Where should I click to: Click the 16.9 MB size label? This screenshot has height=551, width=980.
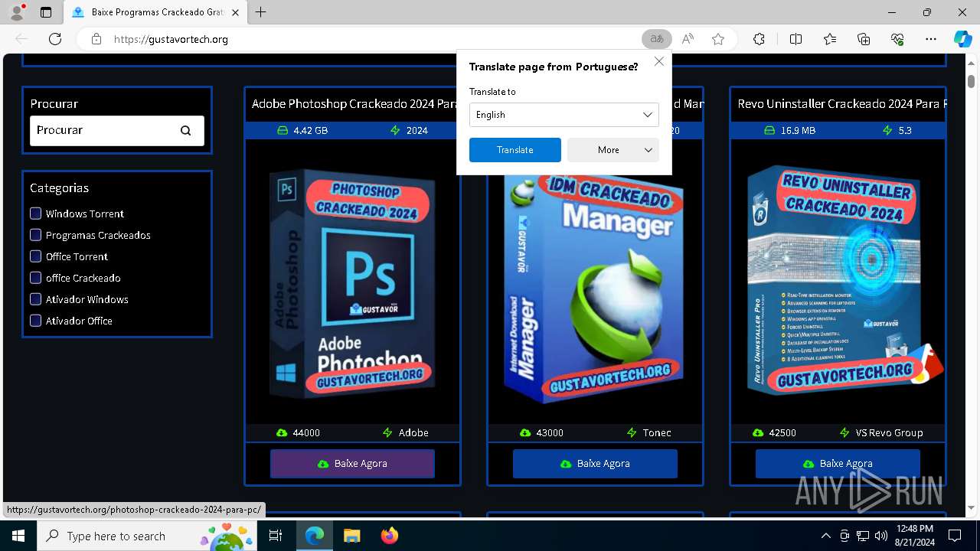pyautogui.click(x=798, y=131)
